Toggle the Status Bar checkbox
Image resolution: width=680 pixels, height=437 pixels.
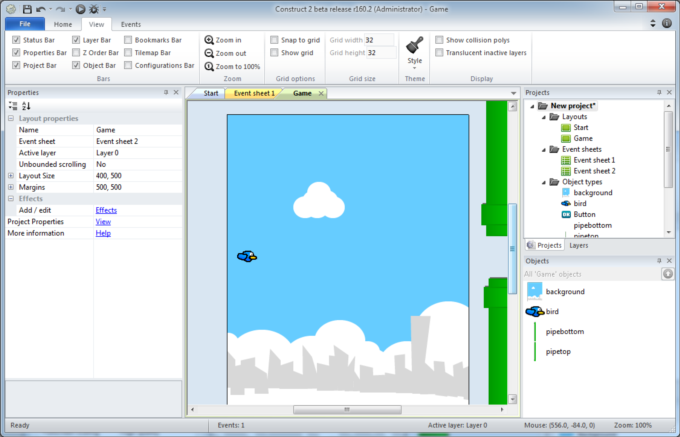(16, 40)
